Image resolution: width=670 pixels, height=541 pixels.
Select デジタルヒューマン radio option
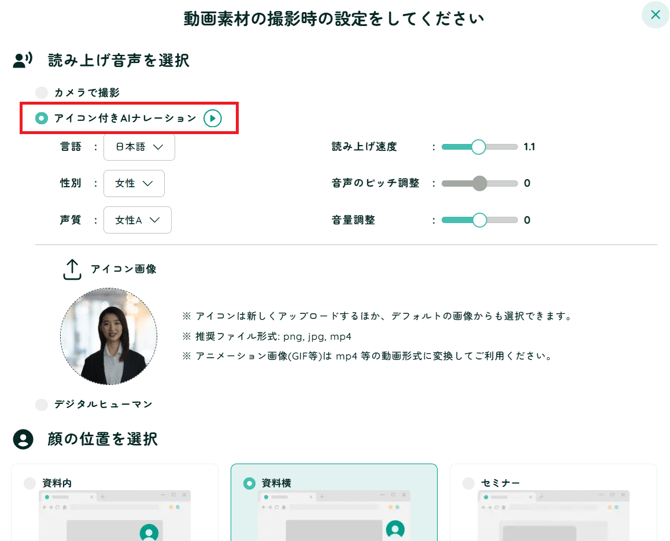click(41, 404)
